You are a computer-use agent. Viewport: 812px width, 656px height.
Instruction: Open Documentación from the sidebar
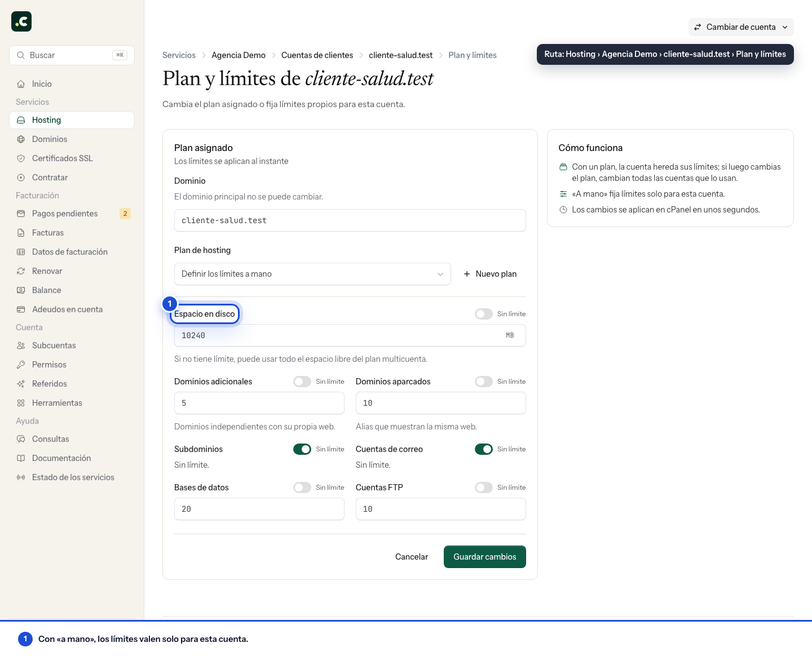(72, 458)
